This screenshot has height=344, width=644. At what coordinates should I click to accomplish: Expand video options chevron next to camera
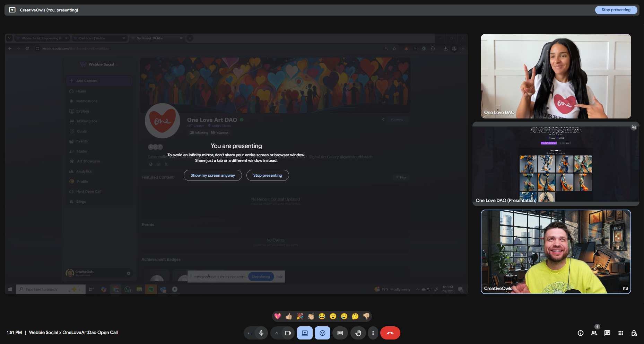click(x=277, y=333)
